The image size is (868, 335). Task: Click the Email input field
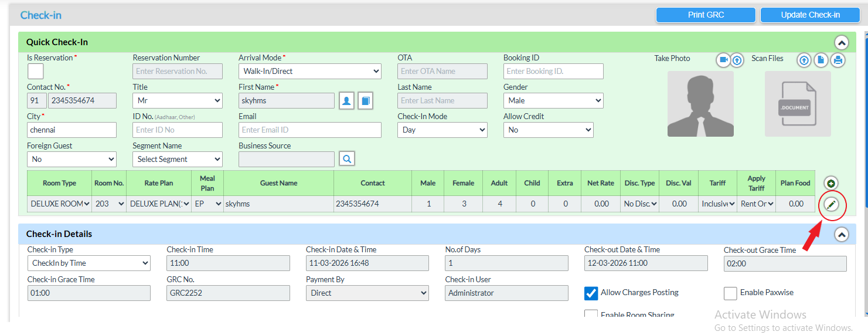pyautogui.click(x=309, y=130)
